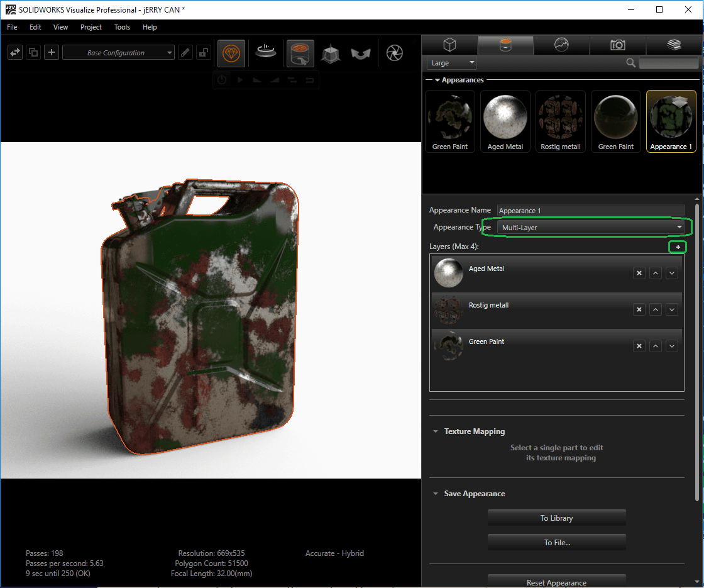
Task: Open the Large thumbnail size dropdown
Action: 452,64
